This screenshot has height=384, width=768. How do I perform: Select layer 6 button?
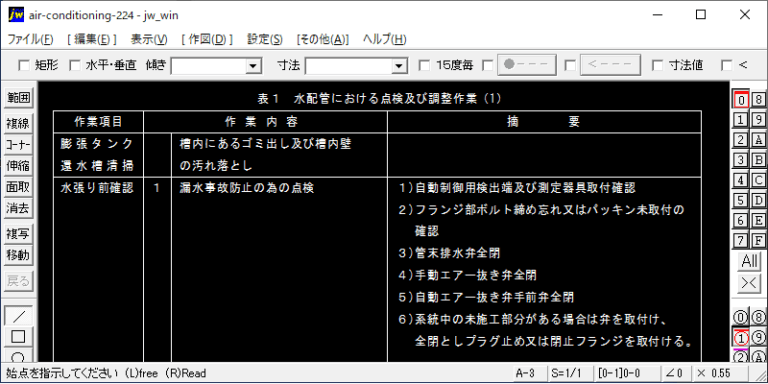point(741,220)
